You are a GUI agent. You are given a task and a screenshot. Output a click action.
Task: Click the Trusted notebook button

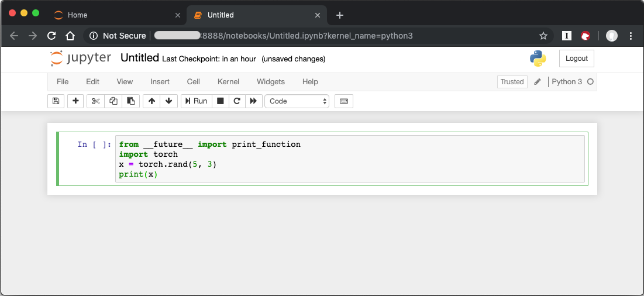[512, 82]
